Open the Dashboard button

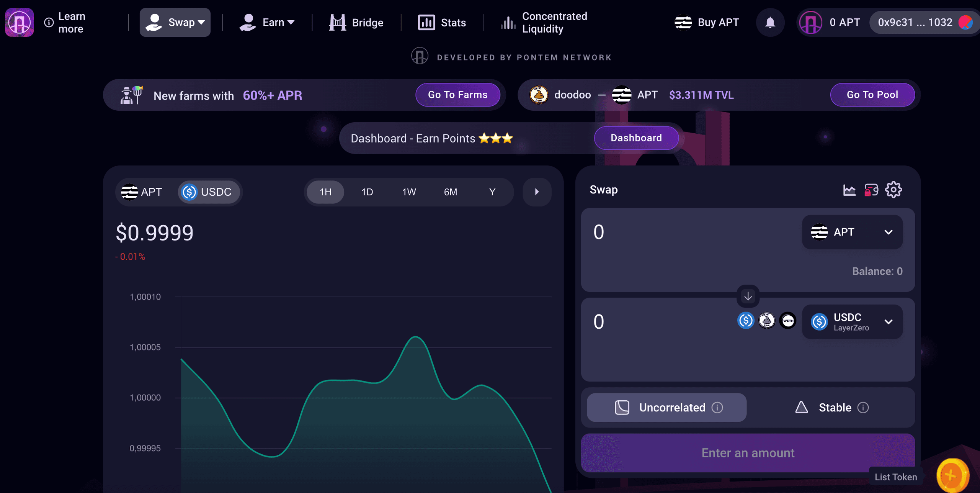pos(636,138)
